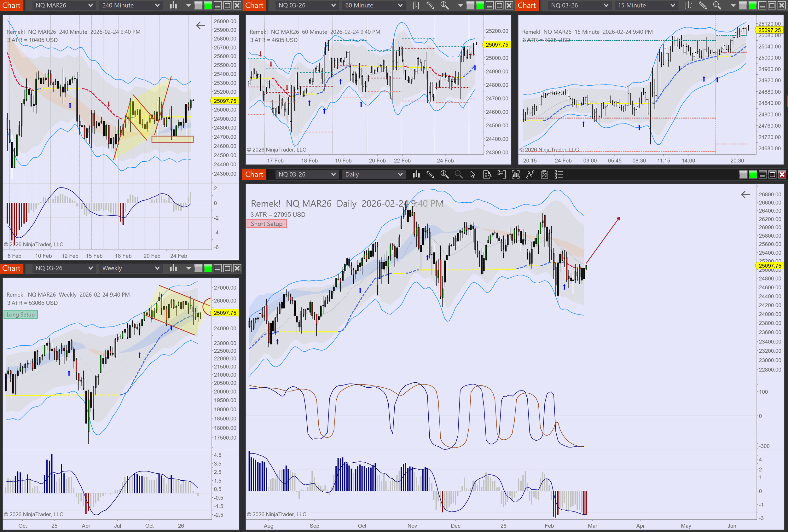The height and width of the screenshot is (532, 788).
Task: Click the Chart tab of the Weekly window
Action: point(12,268)
